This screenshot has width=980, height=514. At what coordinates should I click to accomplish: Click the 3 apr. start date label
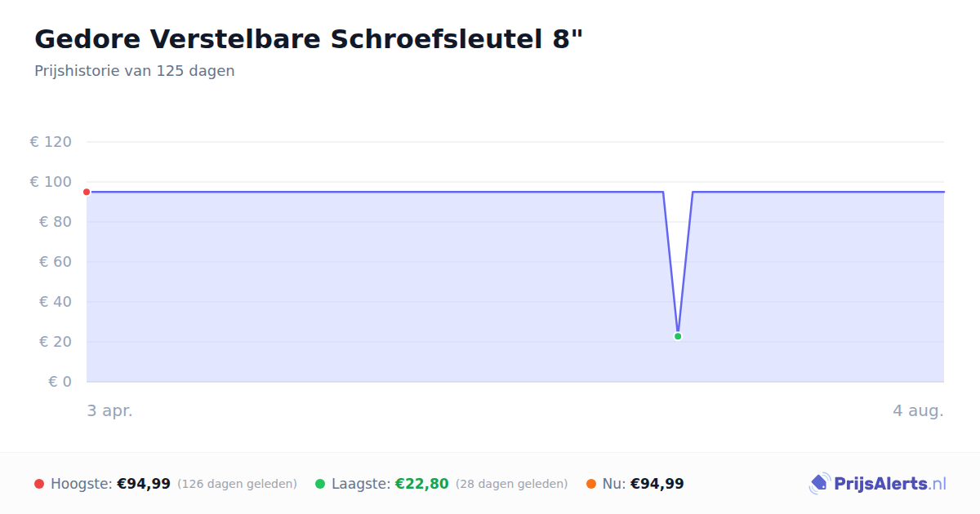[110, 411]
